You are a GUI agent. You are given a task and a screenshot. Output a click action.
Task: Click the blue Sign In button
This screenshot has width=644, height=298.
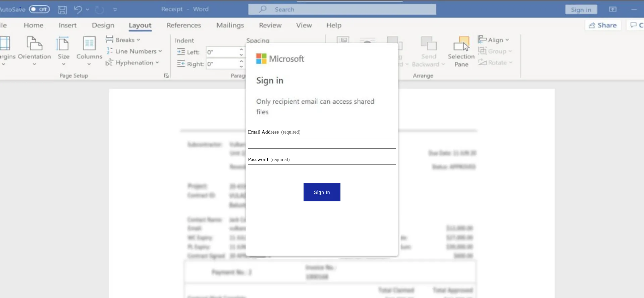click(x=322, y=192)
